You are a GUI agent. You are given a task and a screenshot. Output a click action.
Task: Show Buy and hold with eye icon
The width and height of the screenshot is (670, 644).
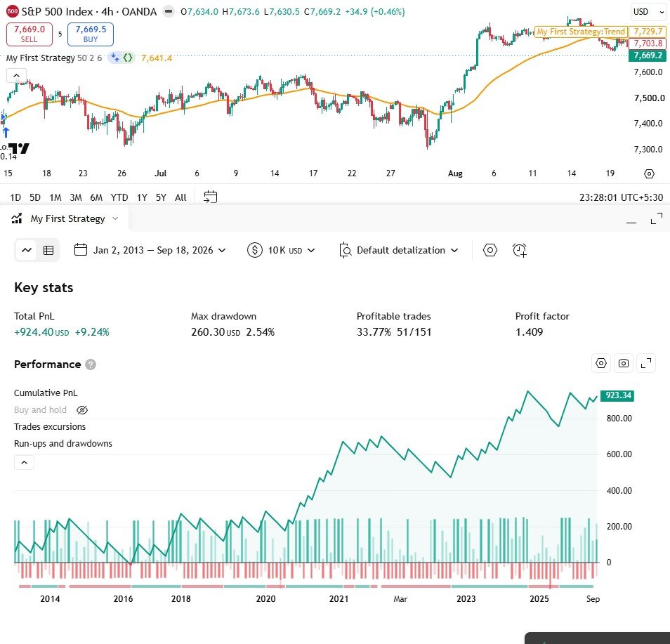(82, 410)
